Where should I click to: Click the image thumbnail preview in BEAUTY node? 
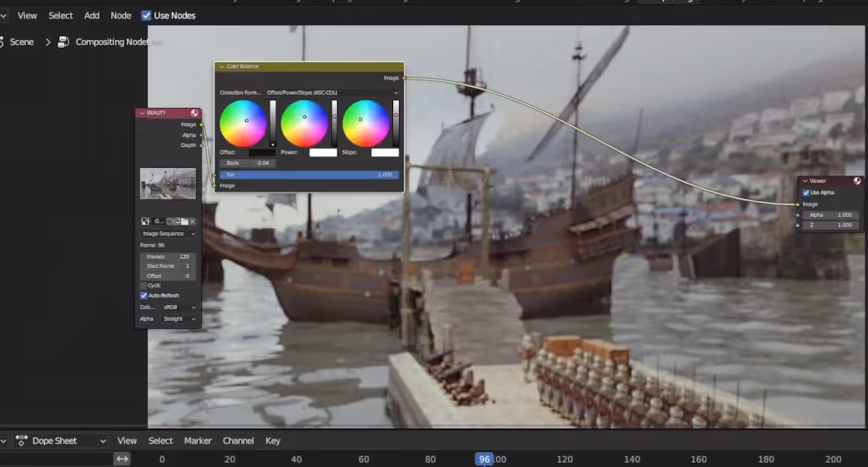[168, 183]
